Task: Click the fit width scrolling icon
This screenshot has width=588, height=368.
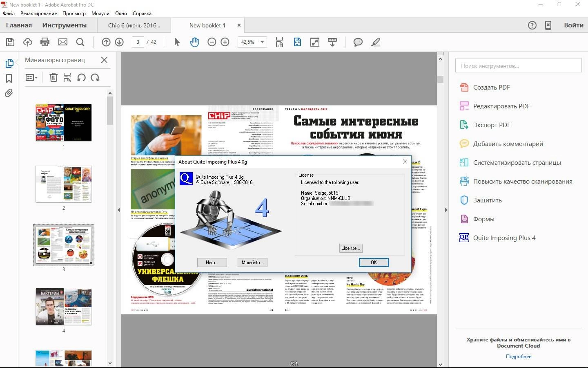Action: click(279, 42)
